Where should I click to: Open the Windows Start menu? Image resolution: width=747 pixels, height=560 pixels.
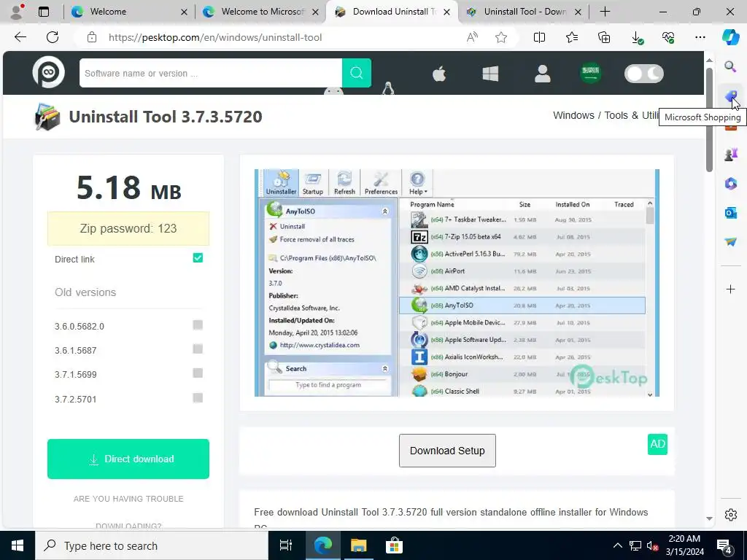18,545
